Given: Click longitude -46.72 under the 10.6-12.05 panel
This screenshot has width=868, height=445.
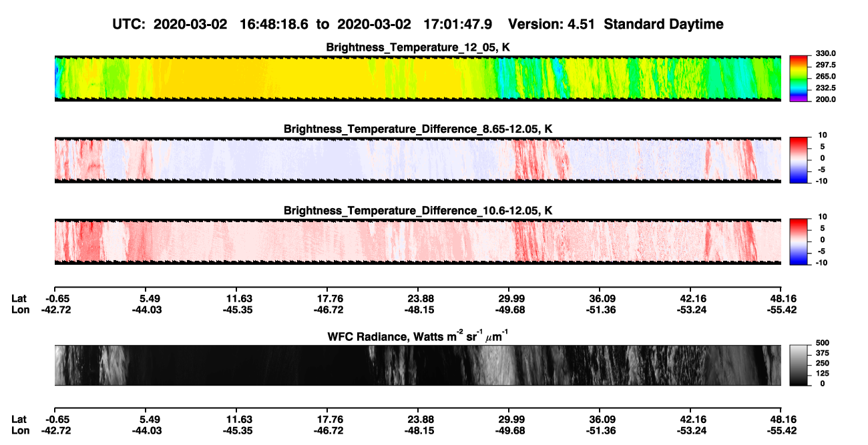Looking at the screenshot, I should click(327, 310).
